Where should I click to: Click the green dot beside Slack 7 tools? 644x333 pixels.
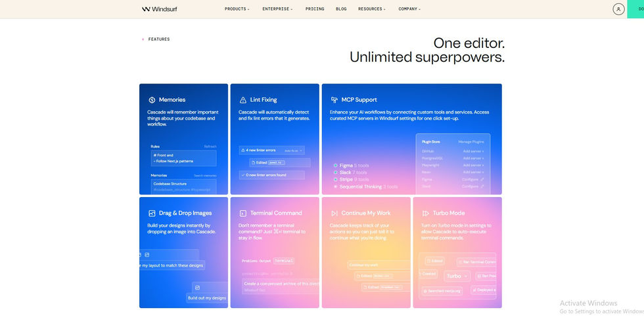point(336,173)
